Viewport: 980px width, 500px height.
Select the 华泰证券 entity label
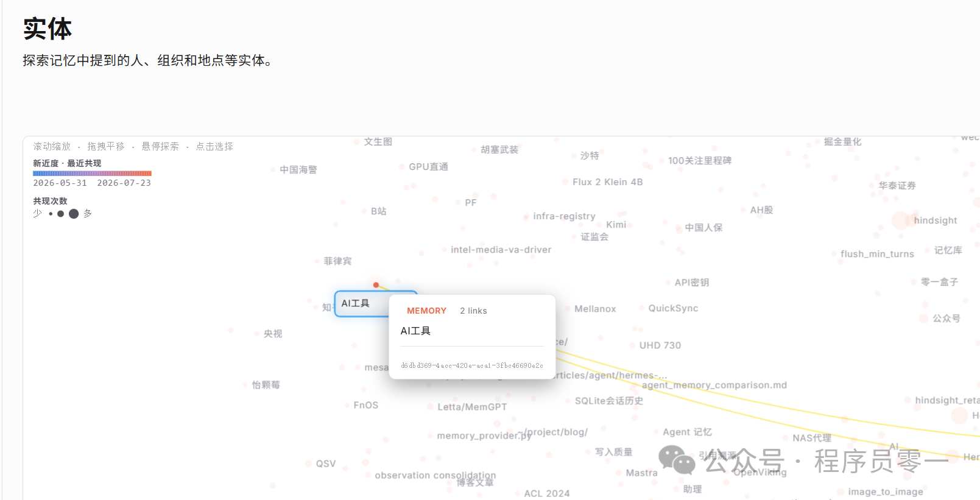pos(897,186)
